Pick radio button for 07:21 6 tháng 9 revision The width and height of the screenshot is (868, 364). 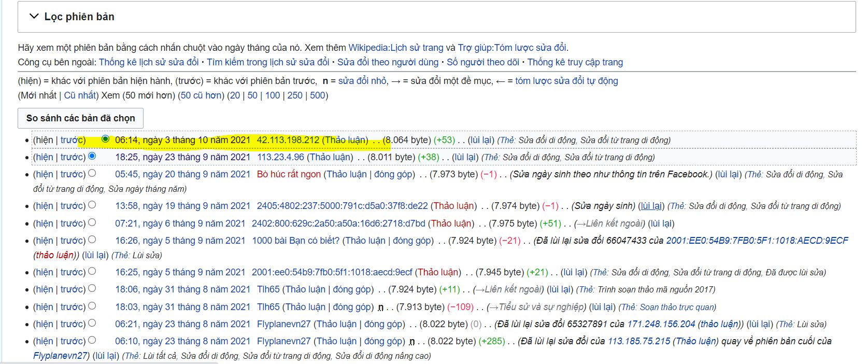(92, 222)
